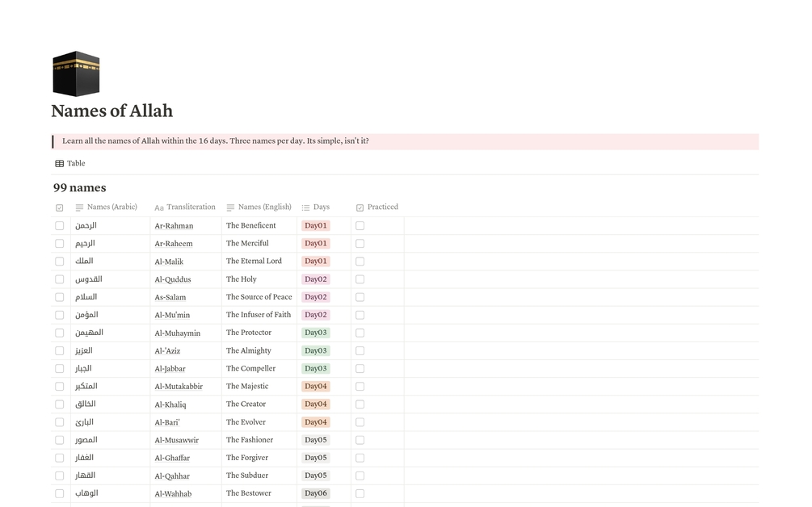
Task: Tick Practiced checkbox for Al-Muhaymin
Action: coord(360,333)
